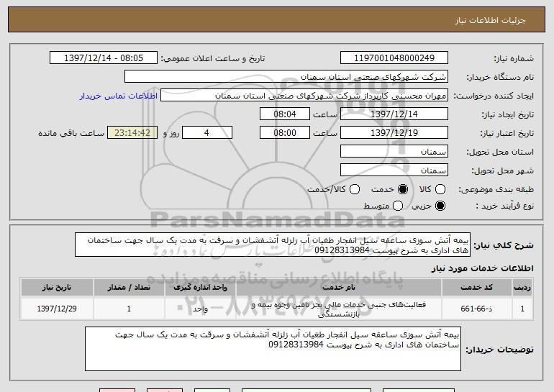The width and height of the screenshot is (554, 392).
Task: Click the service name cell in row 1
Action: pos(338,309)
